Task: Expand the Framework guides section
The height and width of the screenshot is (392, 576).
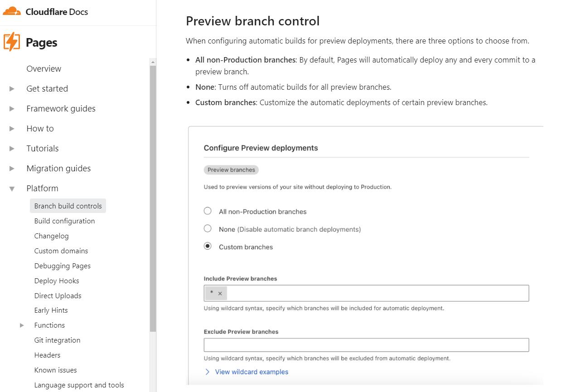Action: coord(12,108)
